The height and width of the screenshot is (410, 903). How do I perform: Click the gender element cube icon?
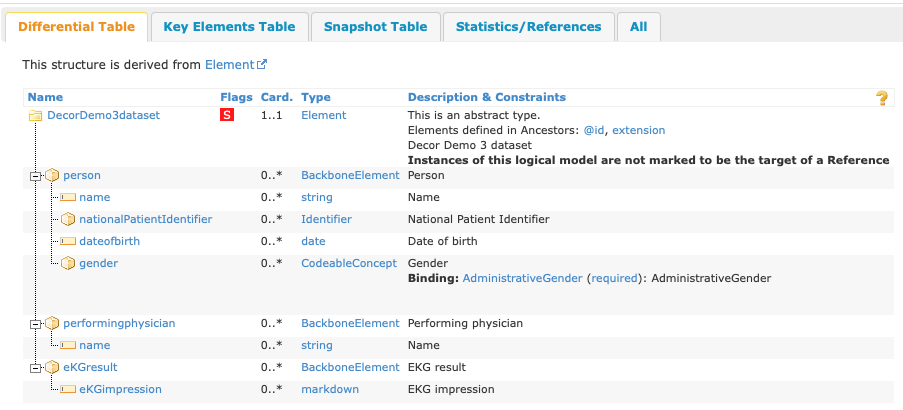point(68,264)
